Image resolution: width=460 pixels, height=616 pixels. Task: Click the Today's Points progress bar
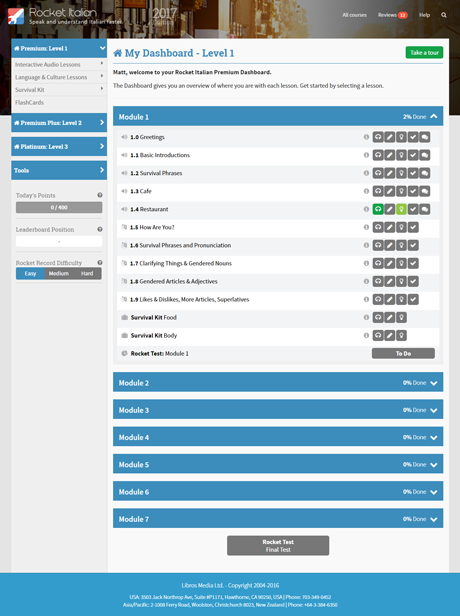(59, 207)
